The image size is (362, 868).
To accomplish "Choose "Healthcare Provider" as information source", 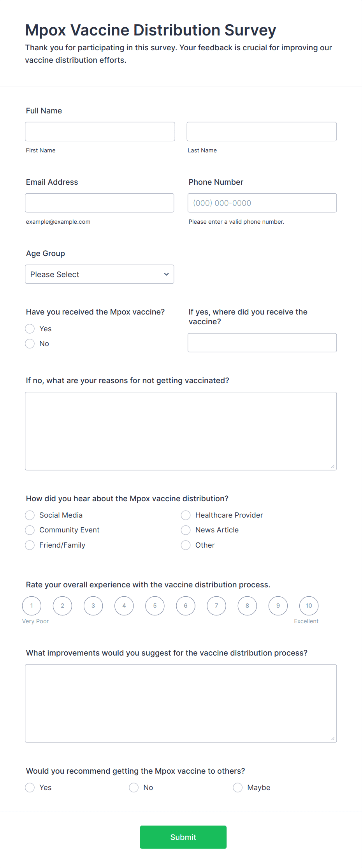I will click(x=186, y=515).
